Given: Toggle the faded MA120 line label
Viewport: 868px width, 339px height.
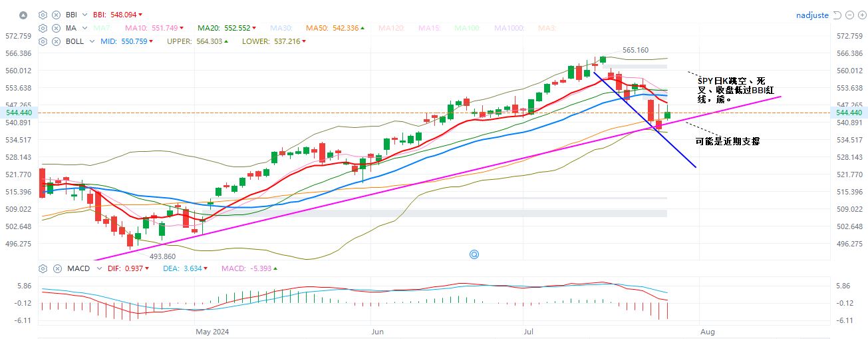Looking at the screenshot, I should pyautogui.click(x=392, y=28).
